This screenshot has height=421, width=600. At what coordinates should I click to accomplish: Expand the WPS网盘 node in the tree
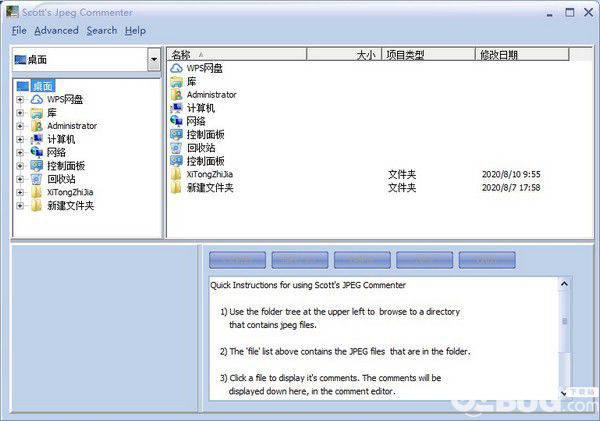[20, 100]
